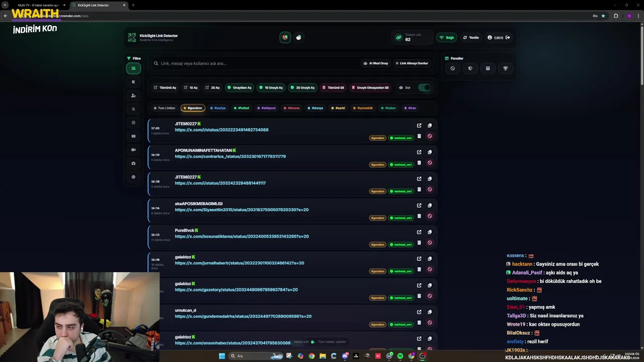Open the contrarius_ status link
This screenshot has width=644, height=362.
click(230, 156)
